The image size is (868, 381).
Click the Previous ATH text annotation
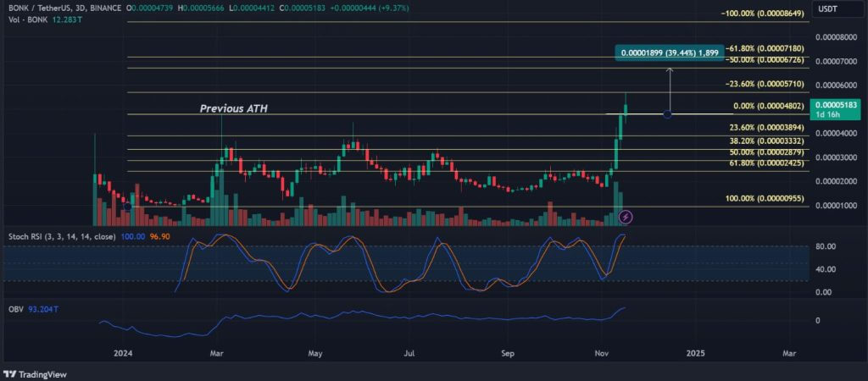pyautogui.click(x=234, y=109)
